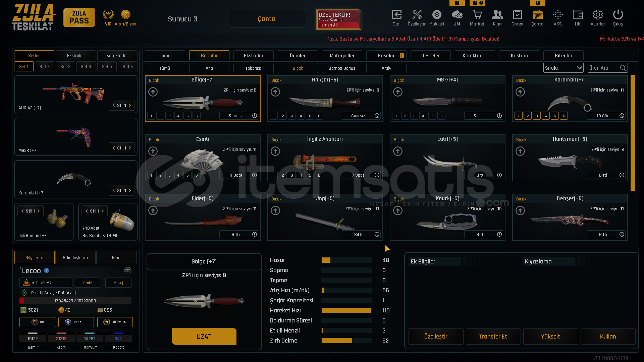Open the Sırala sort dropdown
This screenshot has height=362, width=644.
pos(563,68)
